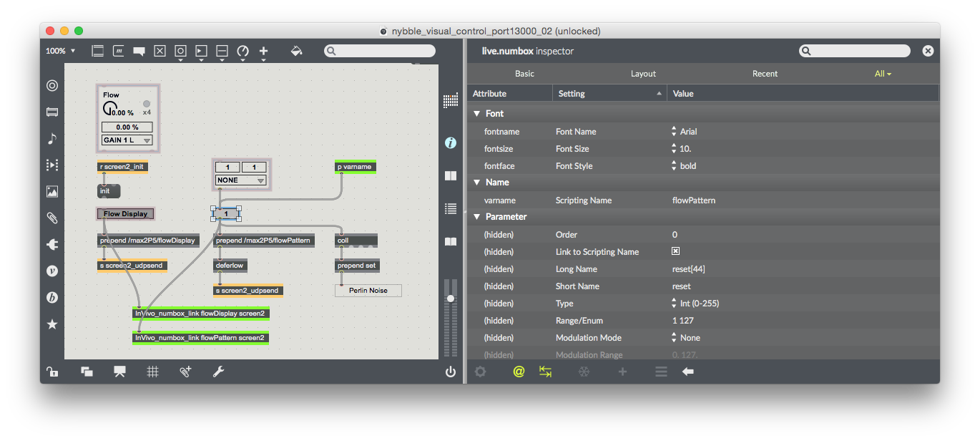Collapse the Font section in the inspector
Image resolution: width=980 pixels, height=441 pixels.
[476, 113]
